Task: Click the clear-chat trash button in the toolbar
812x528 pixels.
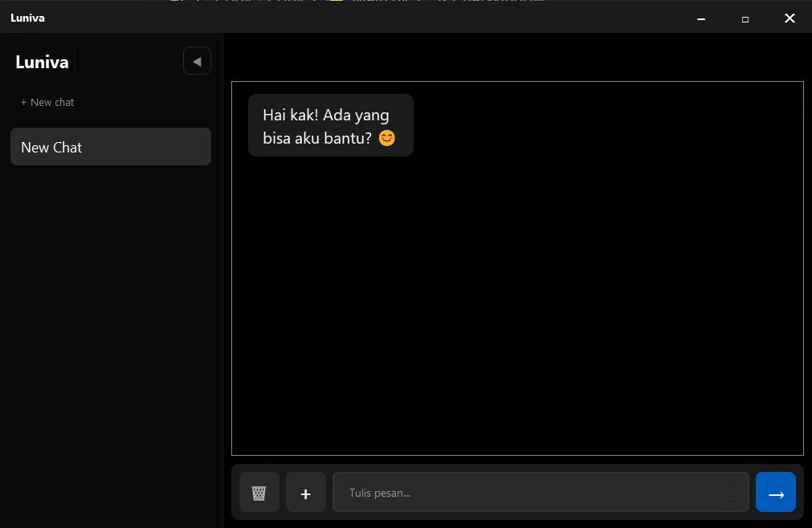Action: click(x=259, y=492)
